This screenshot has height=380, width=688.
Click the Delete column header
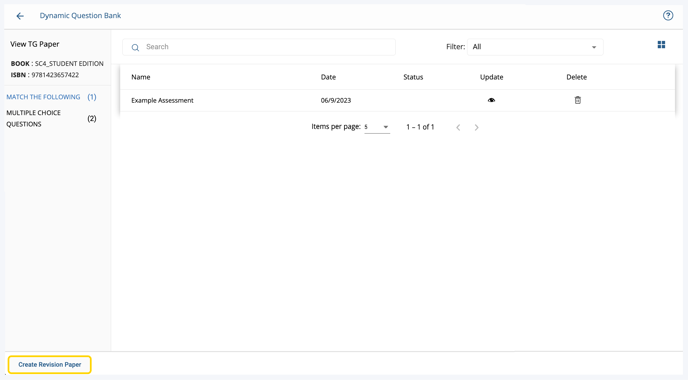point(577,77)
